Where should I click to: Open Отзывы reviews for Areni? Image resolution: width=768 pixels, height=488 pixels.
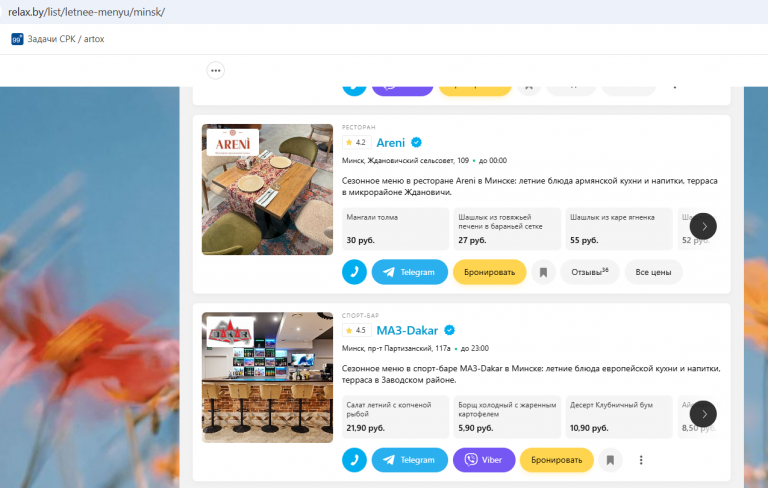(x=590, y=272)
